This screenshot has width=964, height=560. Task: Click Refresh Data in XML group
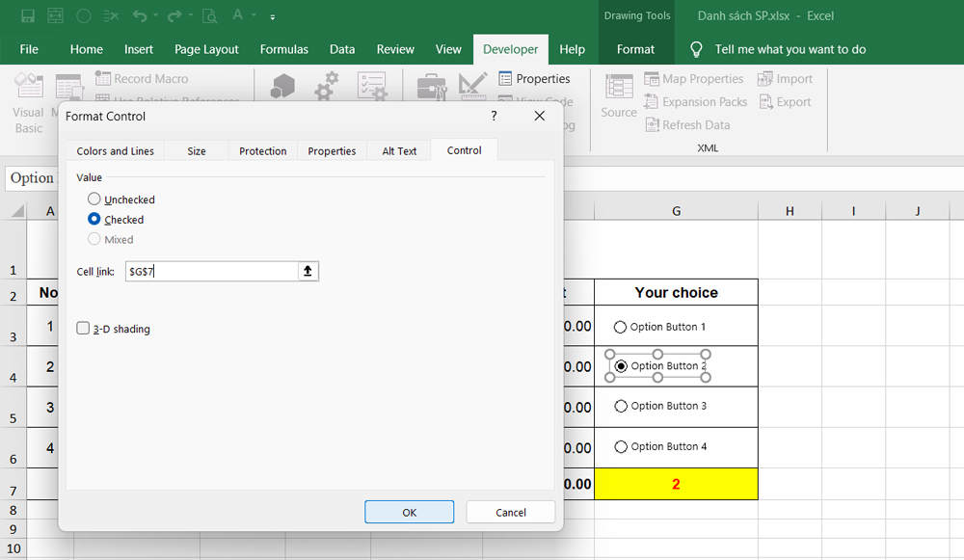687,124
